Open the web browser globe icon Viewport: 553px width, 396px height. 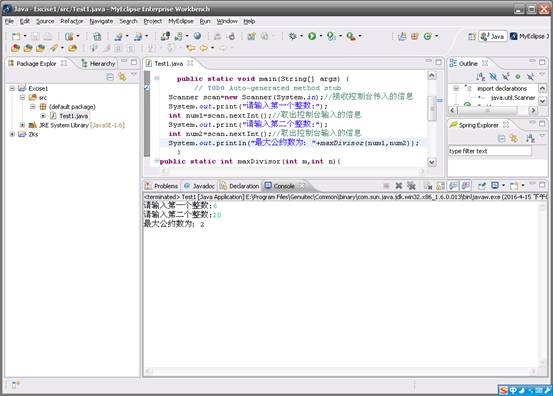(x=197, y=36)
